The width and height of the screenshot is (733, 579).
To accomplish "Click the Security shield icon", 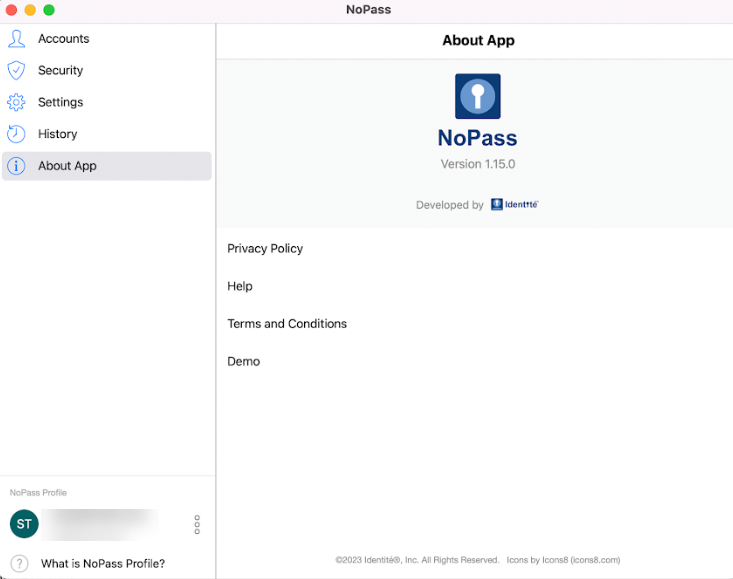I will click(x=16, y=71).
